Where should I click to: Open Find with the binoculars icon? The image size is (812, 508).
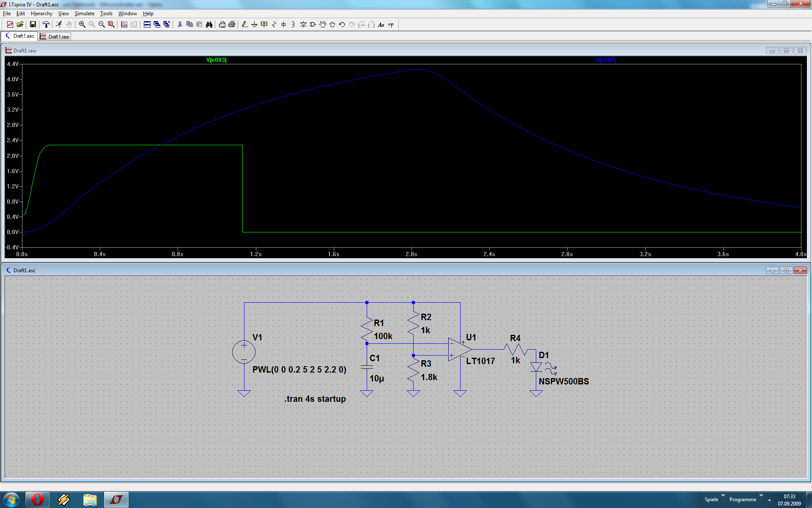click(209, 25)
